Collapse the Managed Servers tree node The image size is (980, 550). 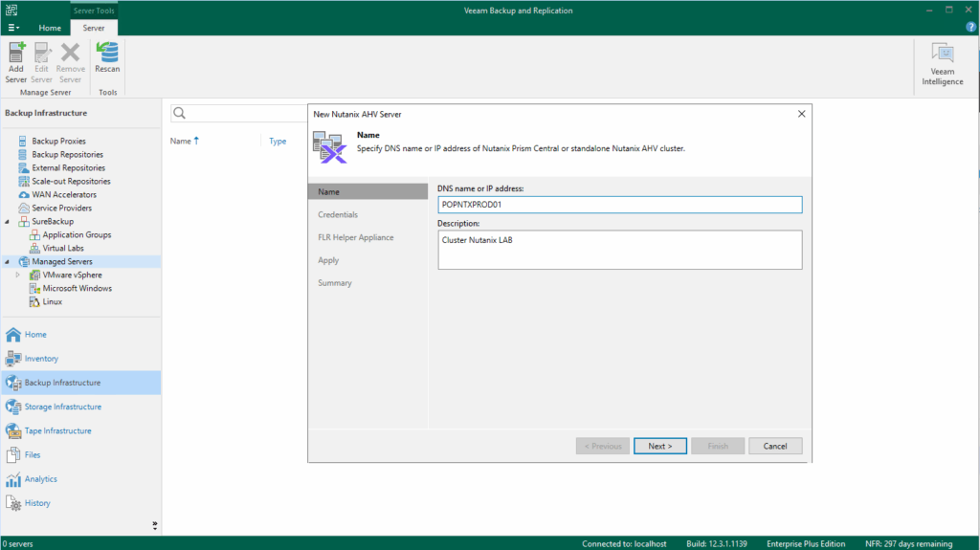[7, 262]
